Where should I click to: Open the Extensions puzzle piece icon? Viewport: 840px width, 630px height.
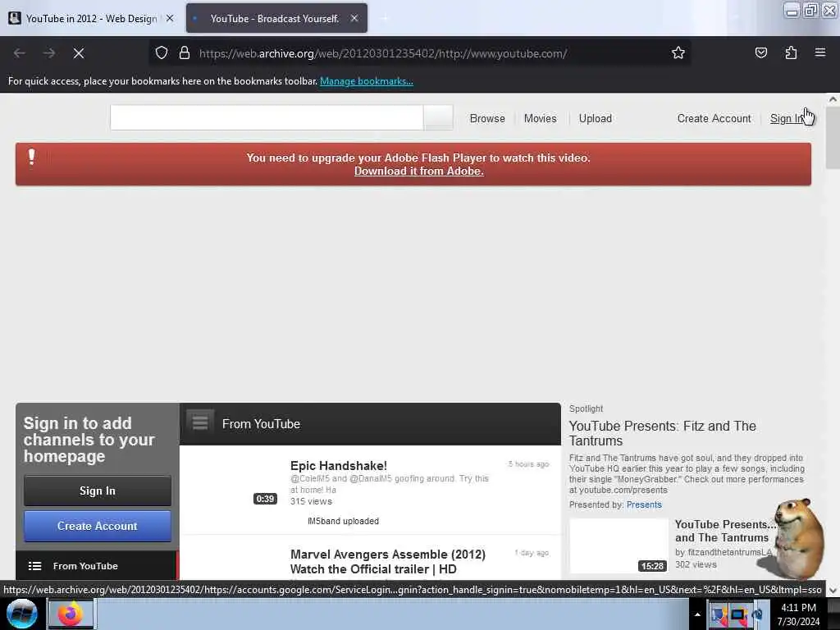(791, 53)
